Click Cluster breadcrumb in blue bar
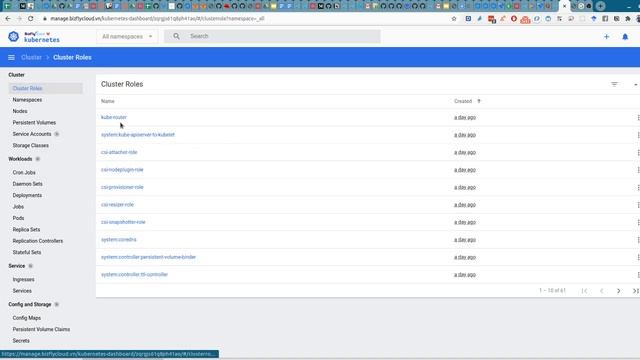Viewport: 640px width, 360px height. (31, 58)
